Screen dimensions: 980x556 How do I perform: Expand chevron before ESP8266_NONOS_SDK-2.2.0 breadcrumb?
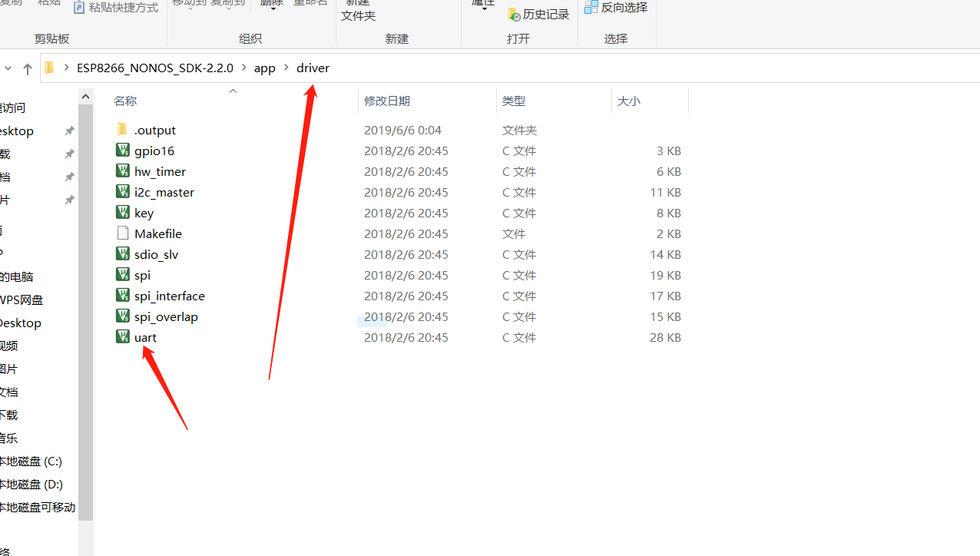[67, 68]
